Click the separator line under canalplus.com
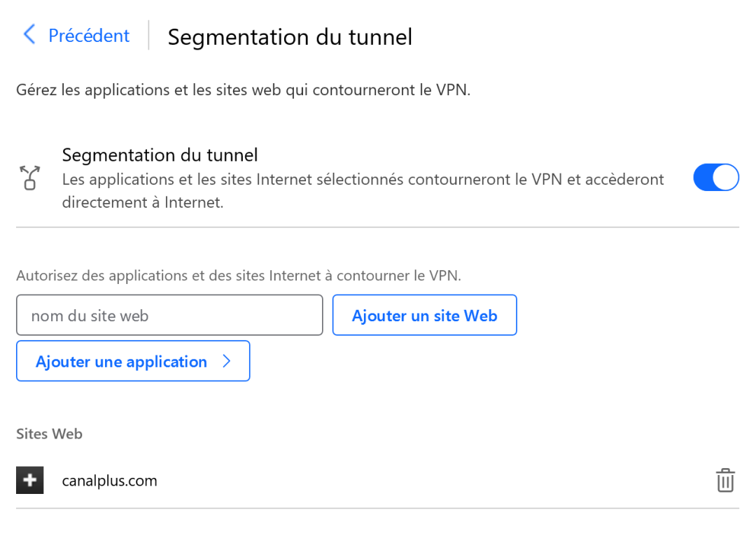Image resolution: width=756 pixels, height=545 pixels. (x=377, y=508)
